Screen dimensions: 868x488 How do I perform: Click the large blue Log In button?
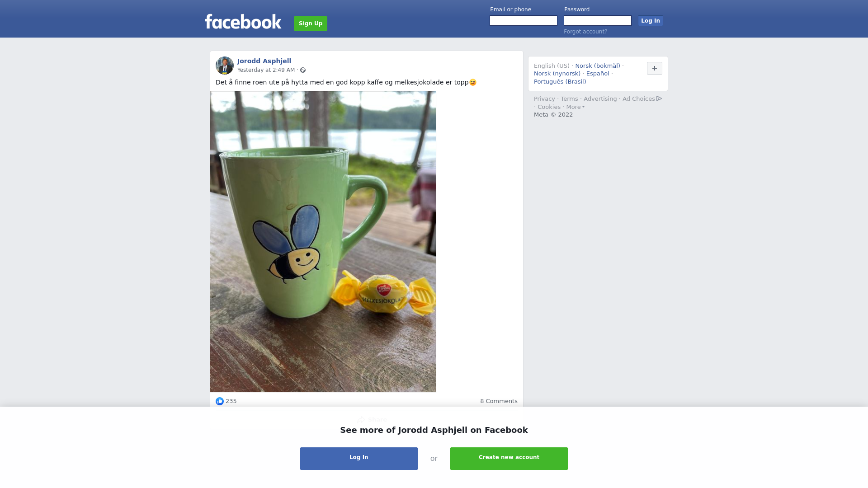click(359, 459)
